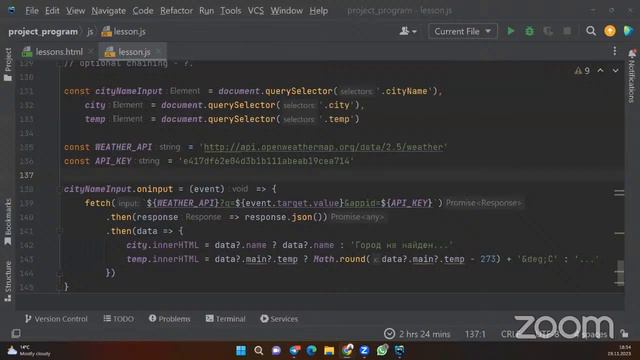Open the editor tabs more options menu
The image size is (640, 360).
(615, 51)
